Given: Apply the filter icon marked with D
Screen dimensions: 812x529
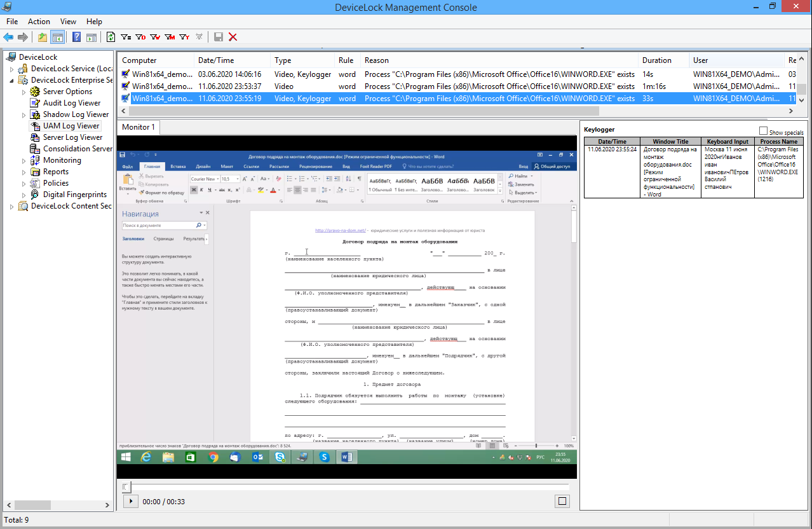Looking at the screenshot, I should click(140, 37).
